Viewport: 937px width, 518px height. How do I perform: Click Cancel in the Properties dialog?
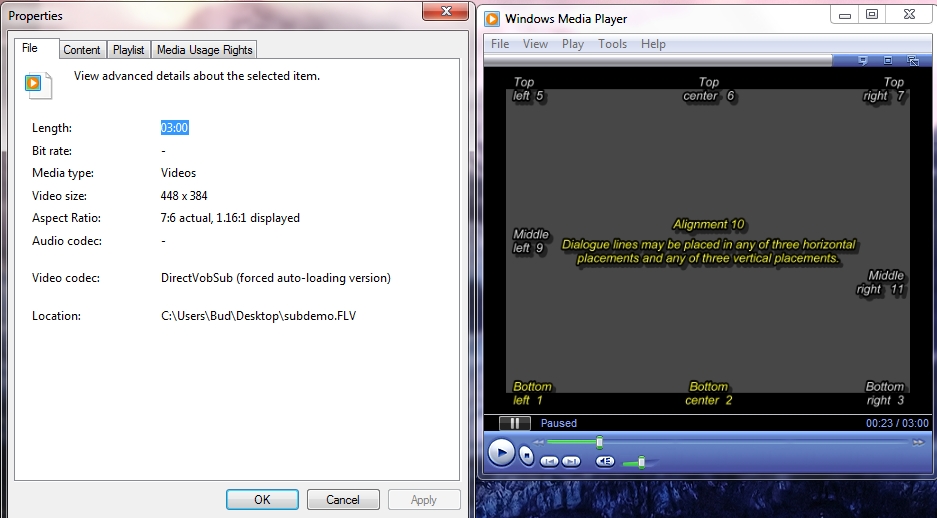(343, 499)
